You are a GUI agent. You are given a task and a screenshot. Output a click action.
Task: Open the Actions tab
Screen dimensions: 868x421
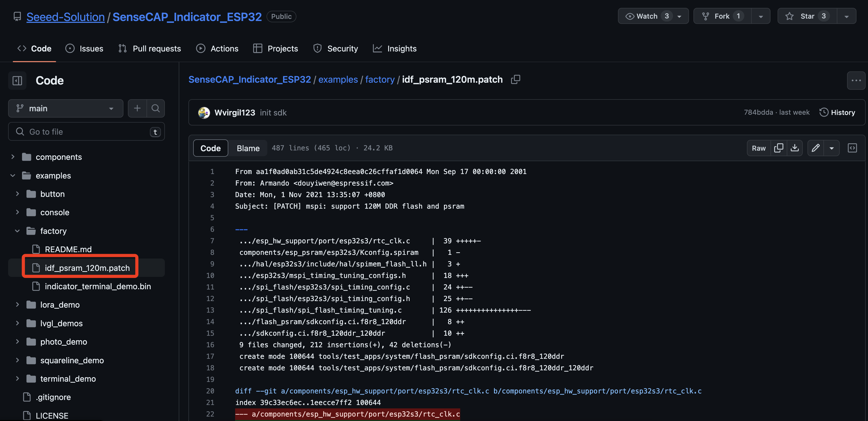217,48
